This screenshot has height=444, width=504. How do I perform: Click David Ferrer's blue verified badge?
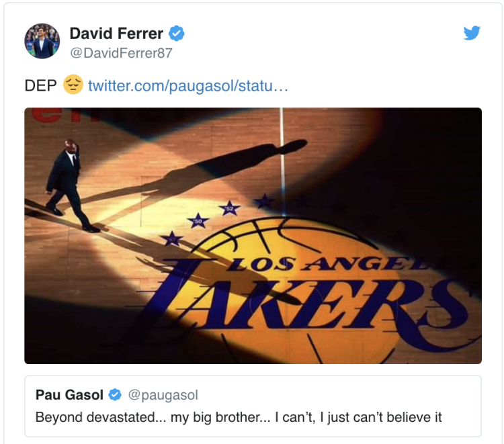click(x=177, y=33)
